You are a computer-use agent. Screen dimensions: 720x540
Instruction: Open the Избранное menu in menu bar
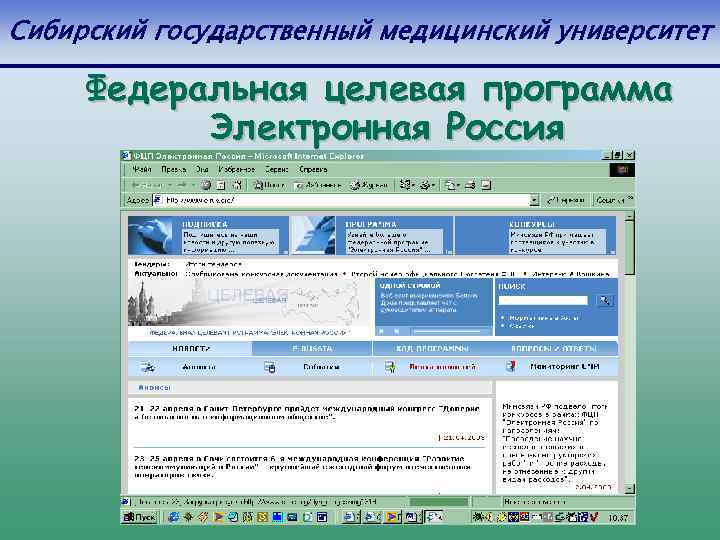pos(236,169)
